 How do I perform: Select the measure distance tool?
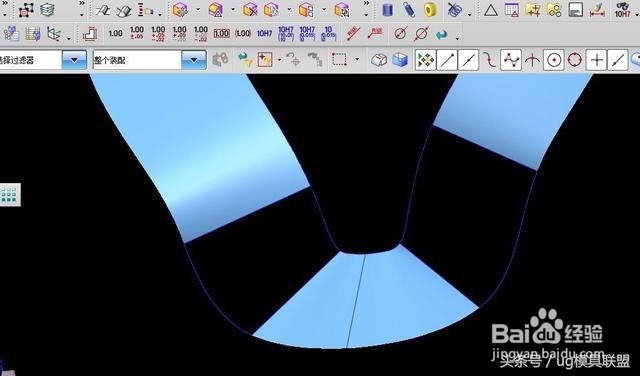coord(597,10)
